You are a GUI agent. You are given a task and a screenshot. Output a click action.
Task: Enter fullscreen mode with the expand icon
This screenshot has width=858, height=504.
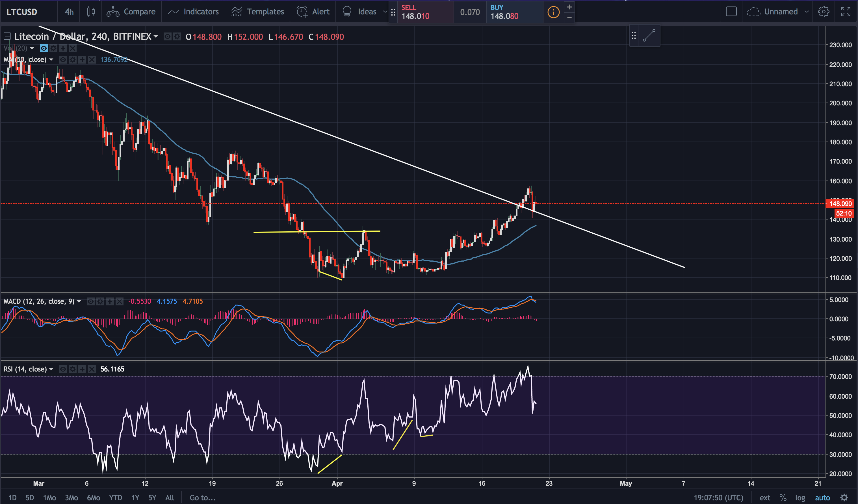(846, 12)
